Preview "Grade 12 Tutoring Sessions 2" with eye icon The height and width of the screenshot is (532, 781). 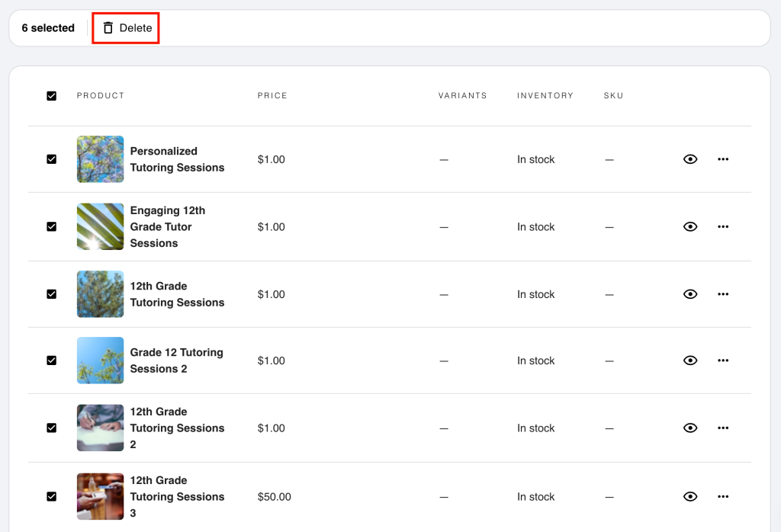tap(690, 360)
